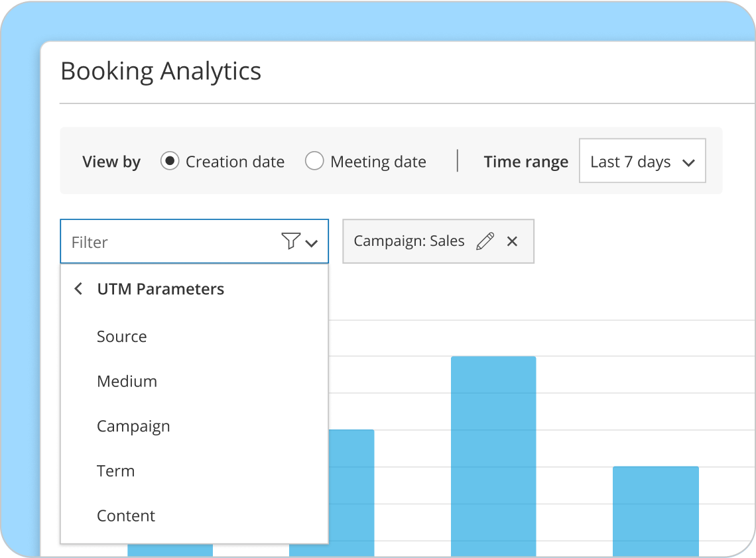Screen dimensions: 756x558
Task: Choose the Content UTM parameter
Action: coord(126,516)
